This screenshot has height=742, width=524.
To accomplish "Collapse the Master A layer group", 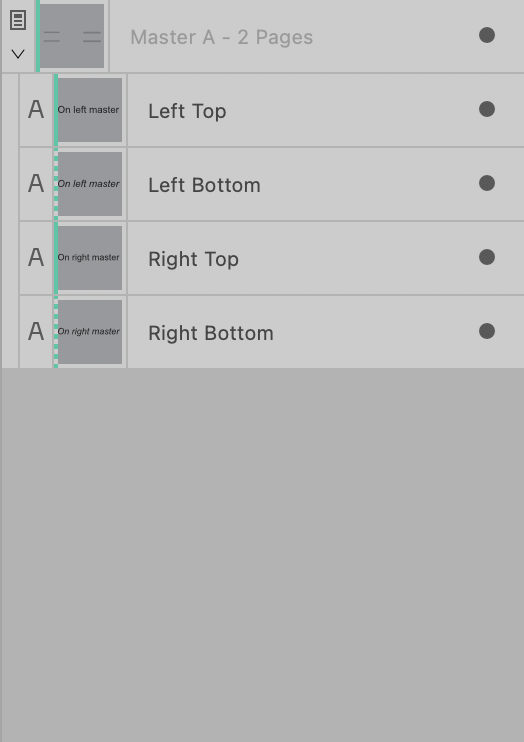I will tap(18, 54).
